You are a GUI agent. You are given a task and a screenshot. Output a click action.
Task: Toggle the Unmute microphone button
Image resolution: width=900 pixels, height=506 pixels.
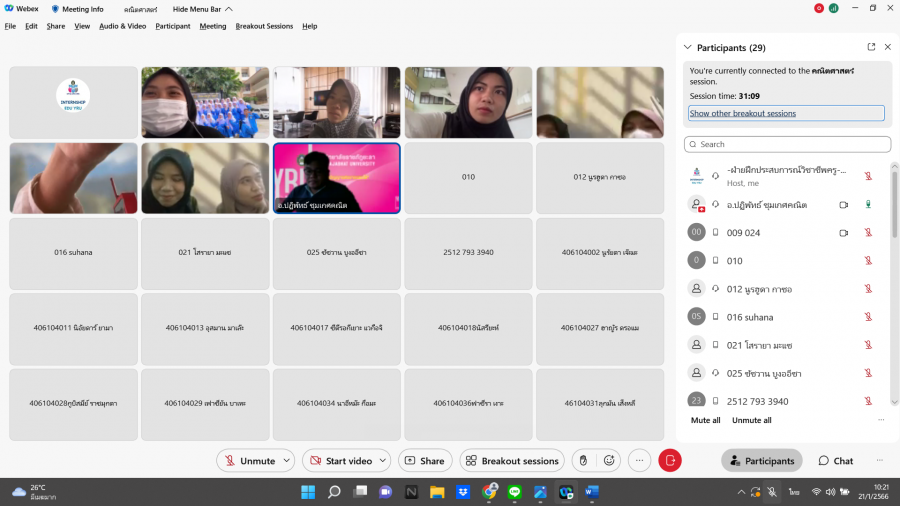click(x=248, y=461)
